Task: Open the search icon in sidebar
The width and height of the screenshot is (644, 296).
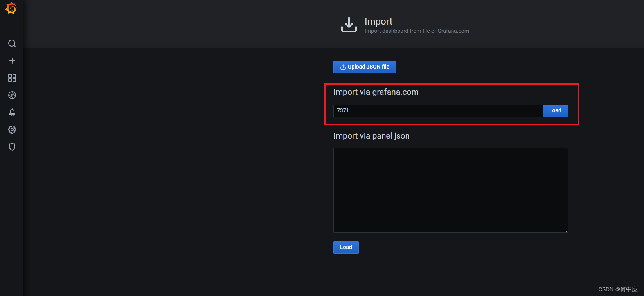Action: (12, 43)
